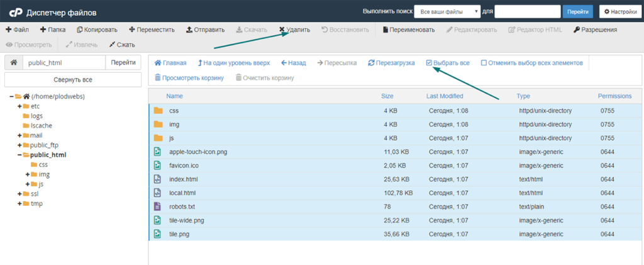Viewport: 644px width, 265px height.
Task: Click the robots.txt file icon
Action: 157,207
